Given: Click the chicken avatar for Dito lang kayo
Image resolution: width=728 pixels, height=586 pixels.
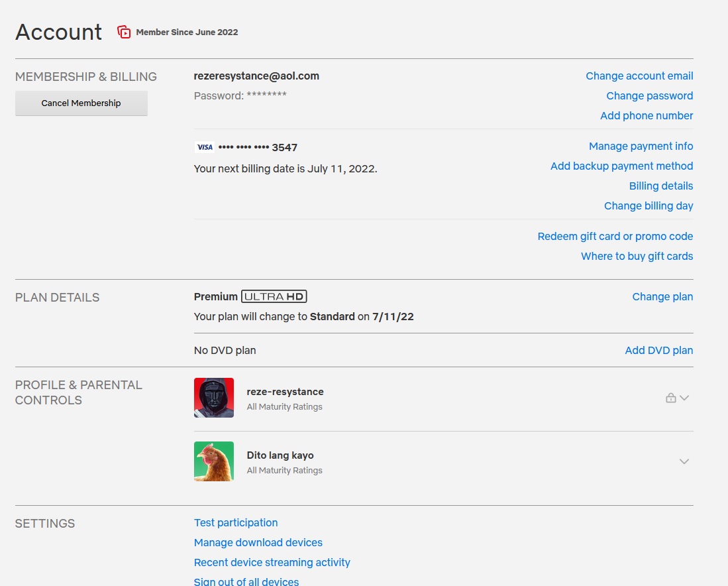Looking at the screenshot, I should tap(214, 461).
